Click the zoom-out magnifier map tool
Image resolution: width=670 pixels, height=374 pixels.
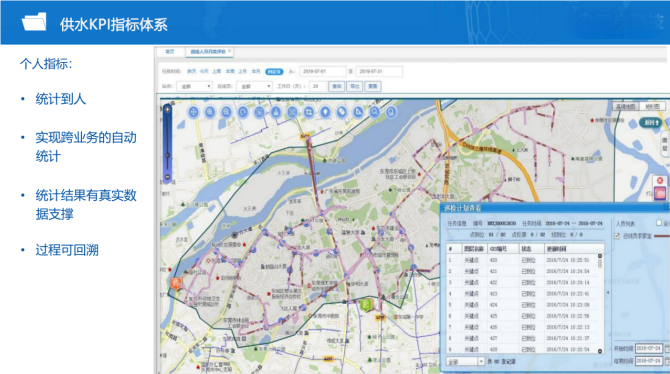226,112
